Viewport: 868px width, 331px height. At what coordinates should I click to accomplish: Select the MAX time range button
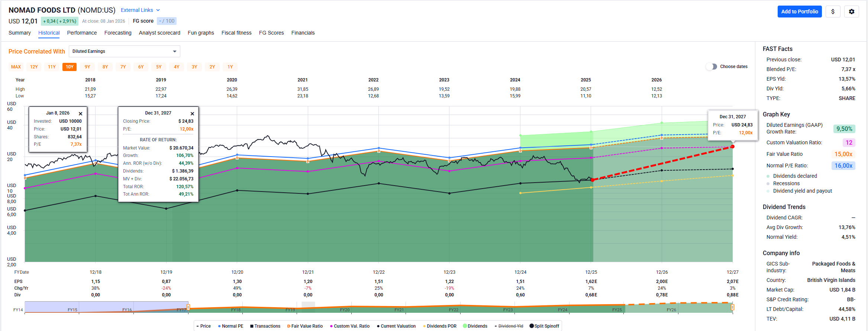point(16,67)
